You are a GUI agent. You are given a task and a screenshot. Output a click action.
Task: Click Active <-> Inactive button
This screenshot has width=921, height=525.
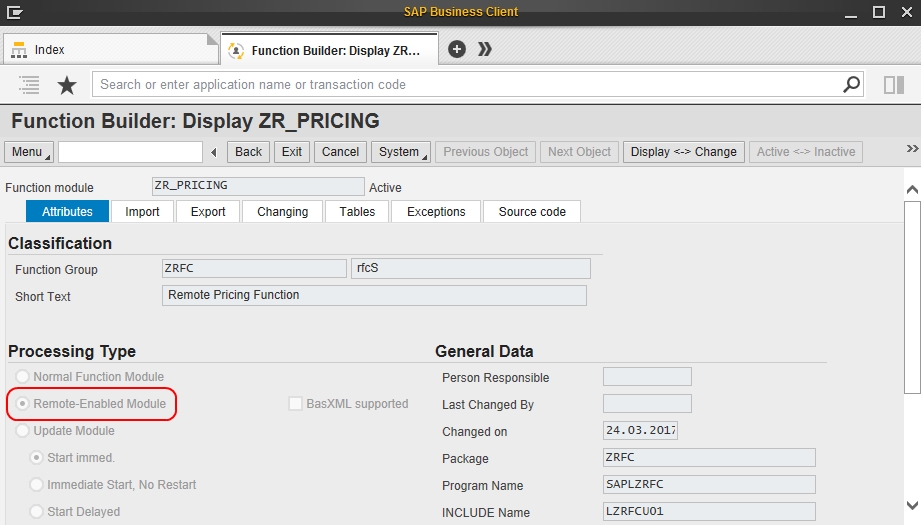coord(806,152)
